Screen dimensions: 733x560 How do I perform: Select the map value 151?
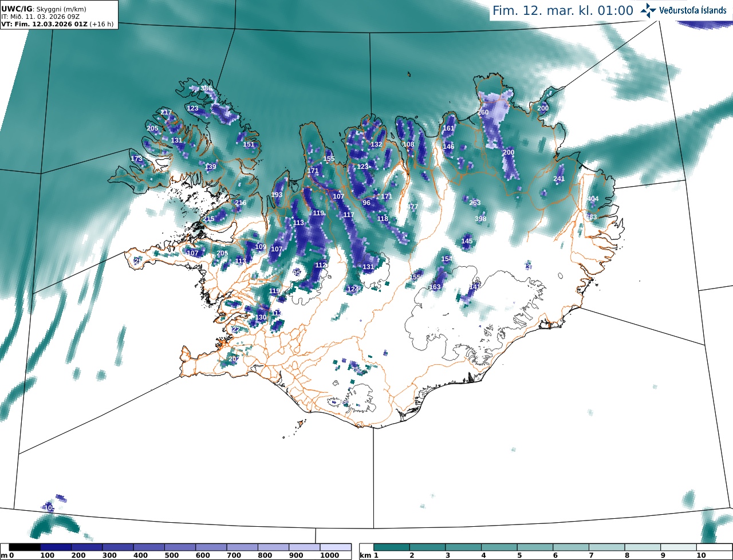click(x=249, y=144)
